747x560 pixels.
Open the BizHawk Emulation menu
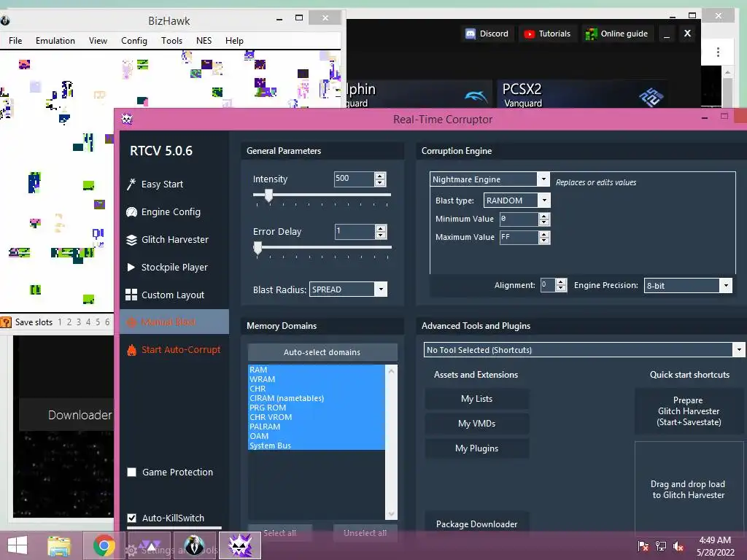[x=55, y=41]
